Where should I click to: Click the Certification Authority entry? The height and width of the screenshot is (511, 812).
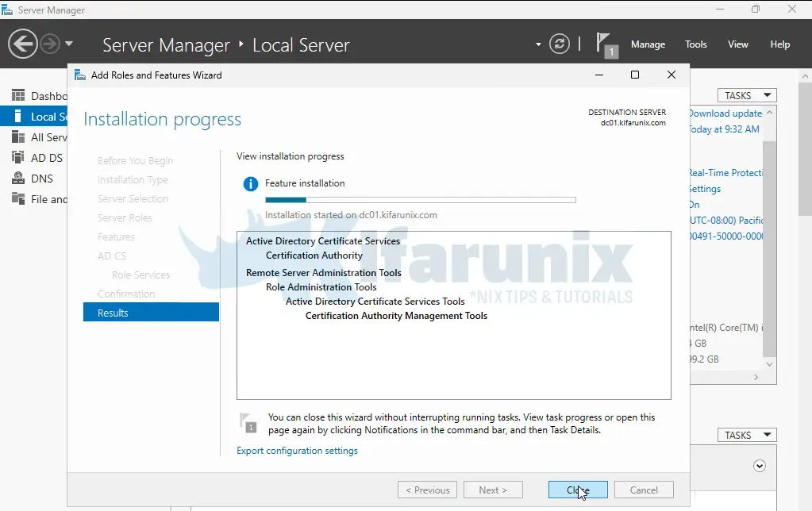click(314, 255)
